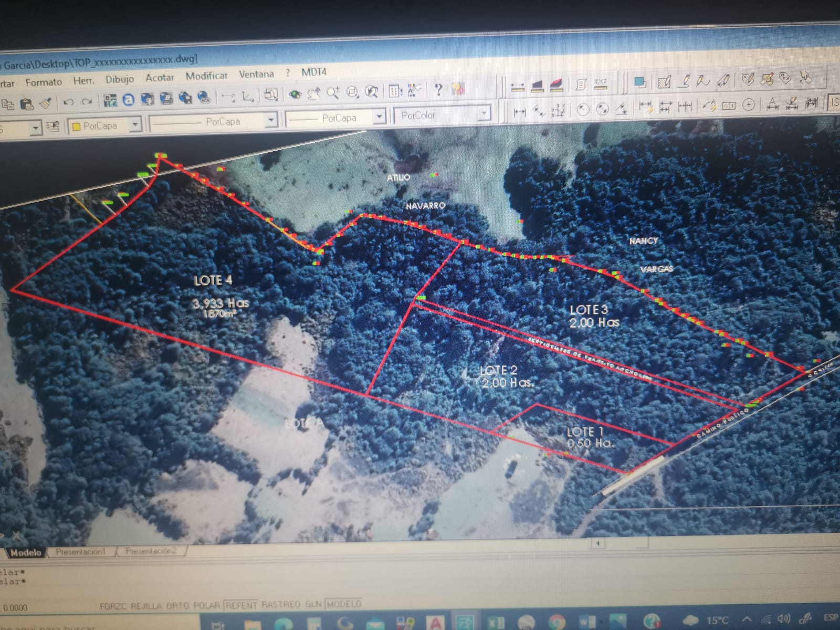Open the Layer Manager icon
Screen dimensions: 840x630
point(52,127)
